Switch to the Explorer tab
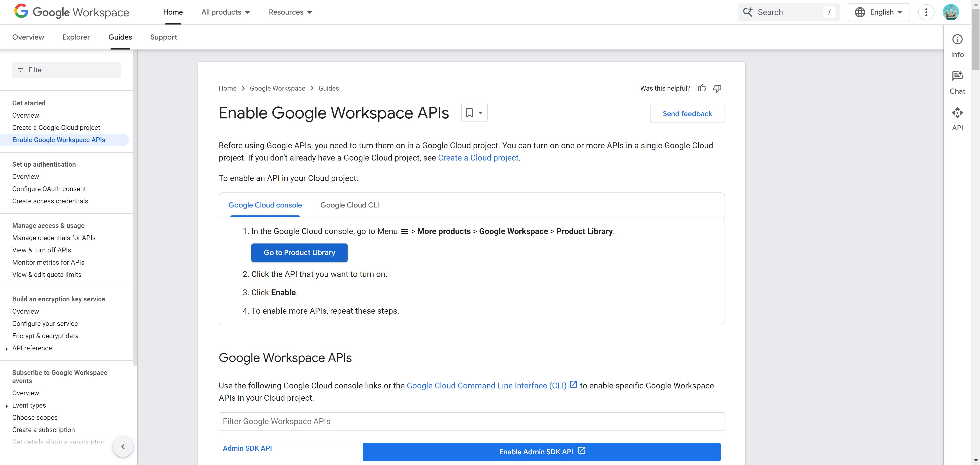The height and width of the screenshot is (465, 980). click(76, 37)
